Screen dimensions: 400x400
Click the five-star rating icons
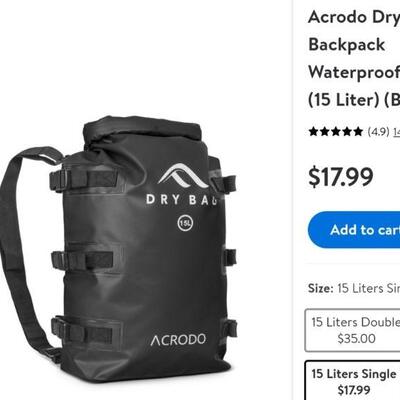point(335,132)
